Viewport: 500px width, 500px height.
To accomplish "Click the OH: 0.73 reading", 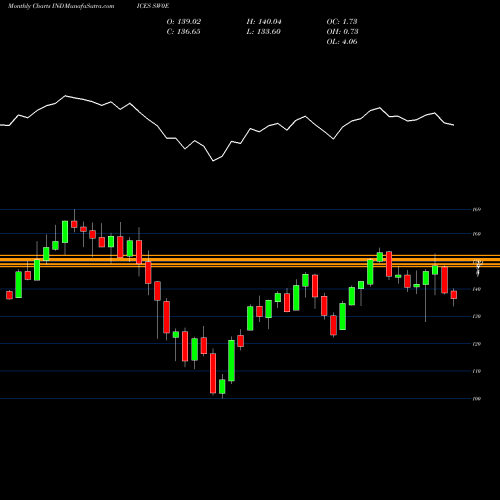I will (x=342, y=32).
